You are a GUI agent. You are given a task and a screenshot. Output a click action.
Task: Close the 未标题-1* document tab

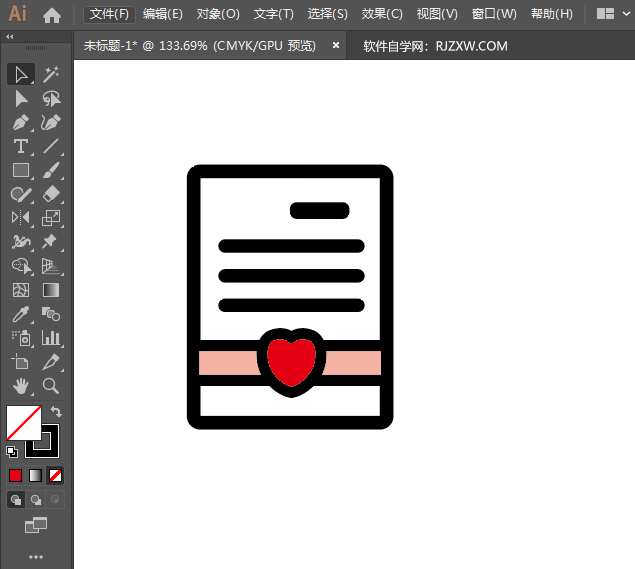pyautogui.click(x=336, y=45)
